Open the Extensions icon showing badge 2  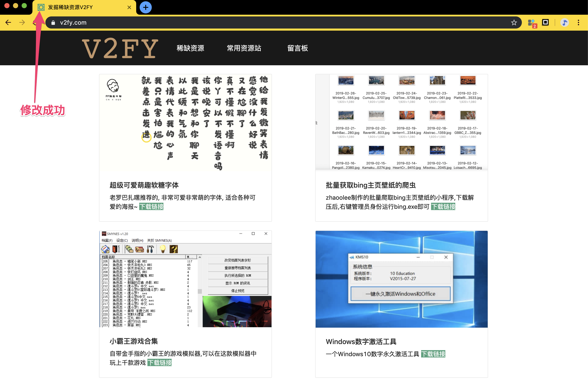[x=532, y=22]
